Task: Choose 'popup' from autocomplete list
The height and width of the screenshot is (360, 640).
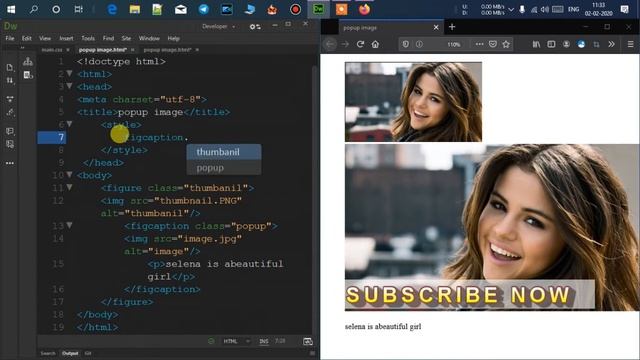Action: [x=224, y=168]
